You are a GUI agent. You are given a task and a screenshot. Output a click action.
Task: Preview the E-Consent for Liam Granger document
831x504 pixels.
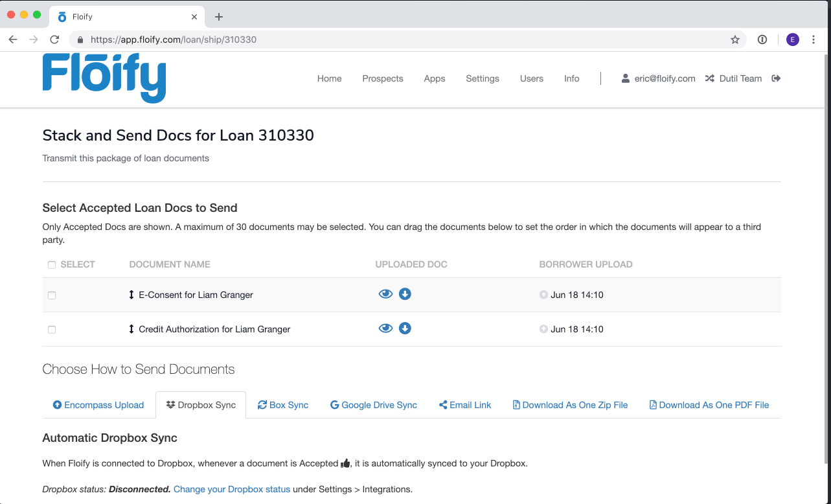385,294
